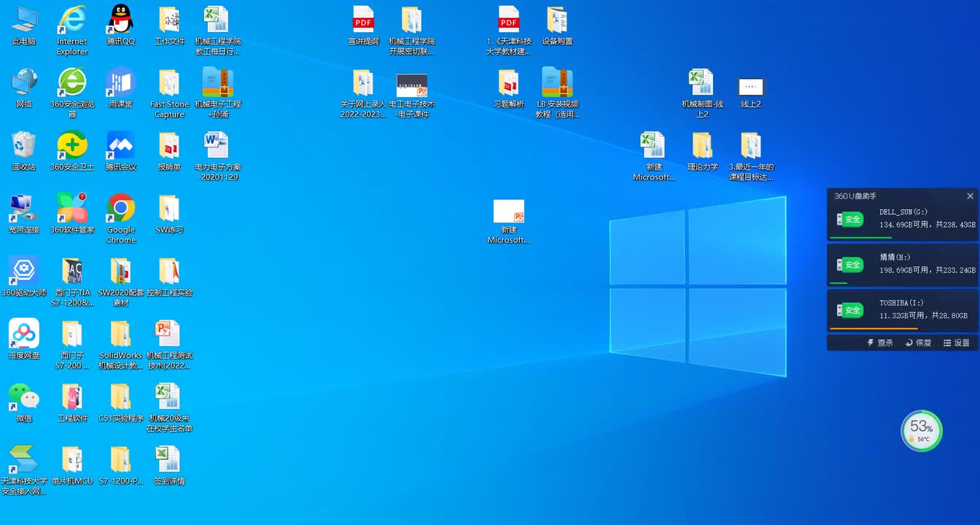Select the 此电脑 (This PC) desktop icon
Viewport: 980px width, 525px height.
(x=24, y=26)
